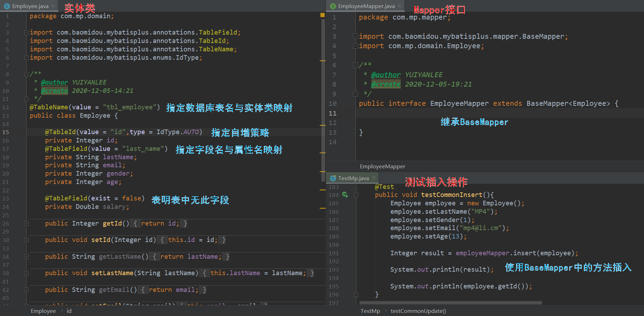This screenshot has width=644, height=316.
Task: Click the gender field declaration
Action: [x=89, y=174]
